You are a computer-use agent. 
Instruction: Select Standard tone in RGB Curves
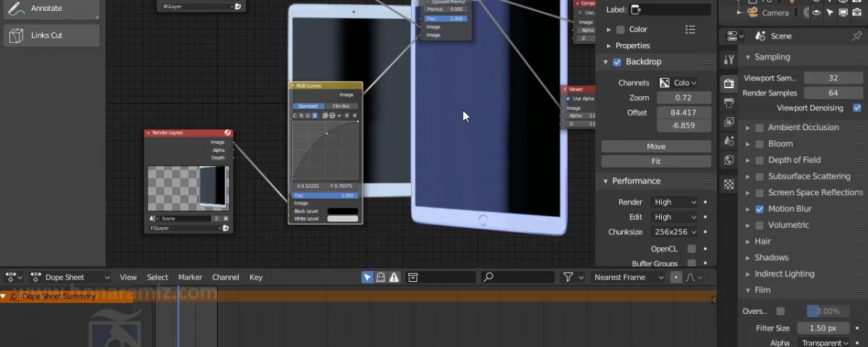(x=307, y=106)
